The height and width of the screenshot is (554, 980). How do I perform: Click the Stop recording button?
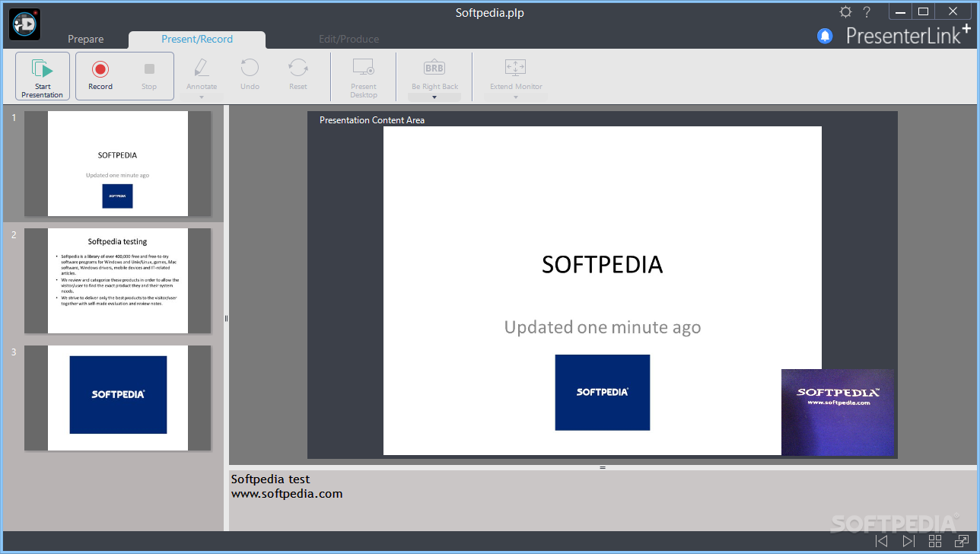tap(149, 76)
